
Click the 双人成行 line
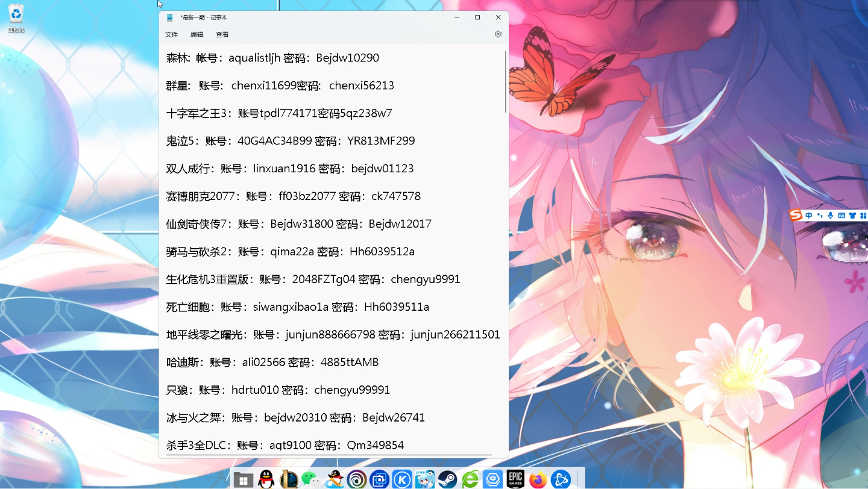[290, 169]
